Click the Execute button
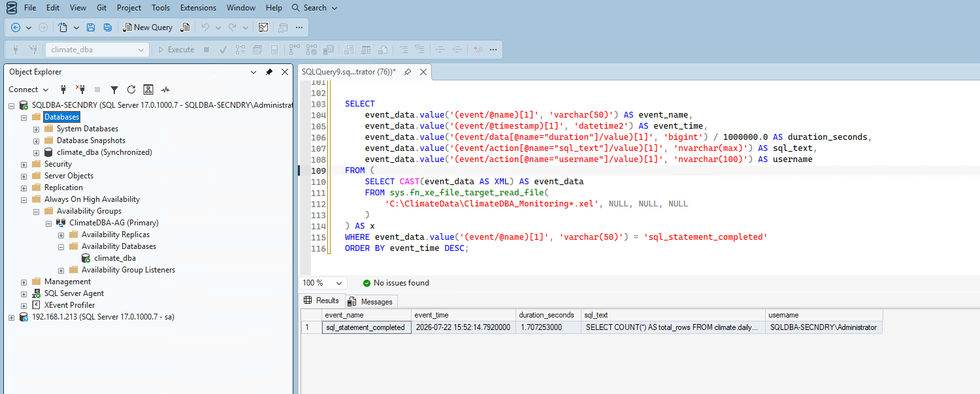Viewport: 980px width, 394px height. pyautogui.click(x=175, y=50)
